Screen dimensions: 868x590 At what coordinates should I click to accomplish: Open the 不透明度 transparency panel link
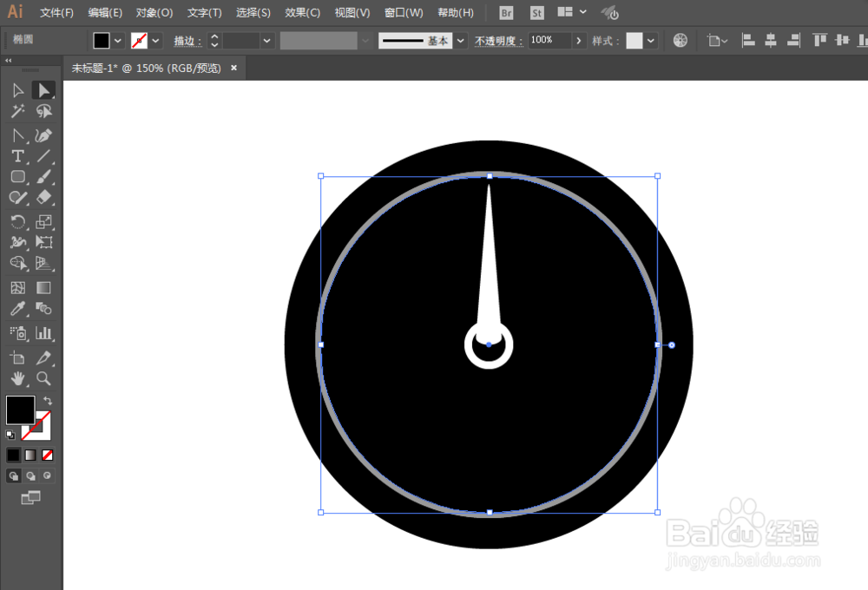[499, 41]
